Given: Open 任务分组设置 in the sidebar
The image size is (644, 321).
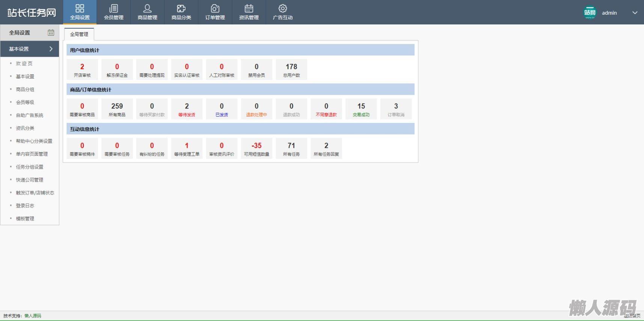Looking at the screenshot, I should (x=29, y=167).
